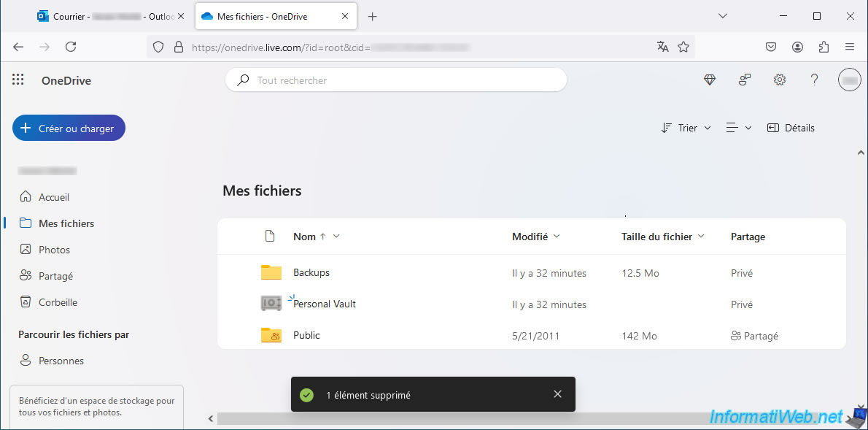
Task: Open the rewards icon next to settings gear
Action: coord(745,80)
